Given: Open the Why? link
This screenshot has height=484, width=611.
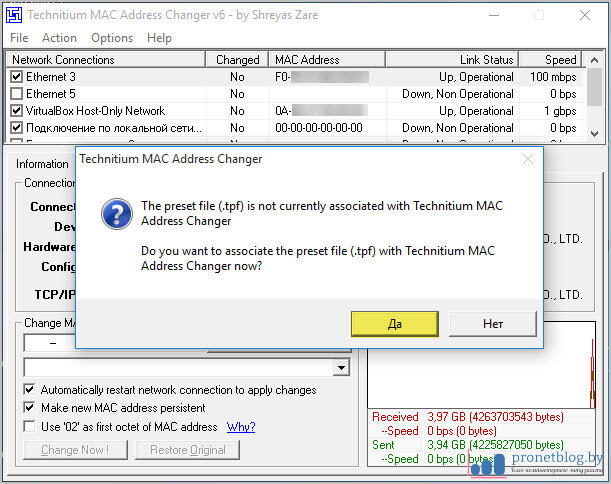Looking at the screenshot, I should [x=241, y=427].
